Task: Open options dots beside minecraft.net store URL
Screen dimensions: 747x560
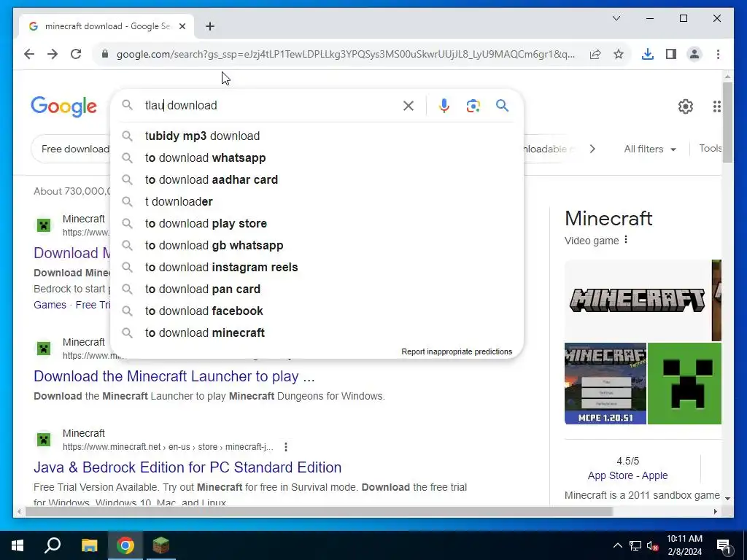Action: (x=285, y=447)
